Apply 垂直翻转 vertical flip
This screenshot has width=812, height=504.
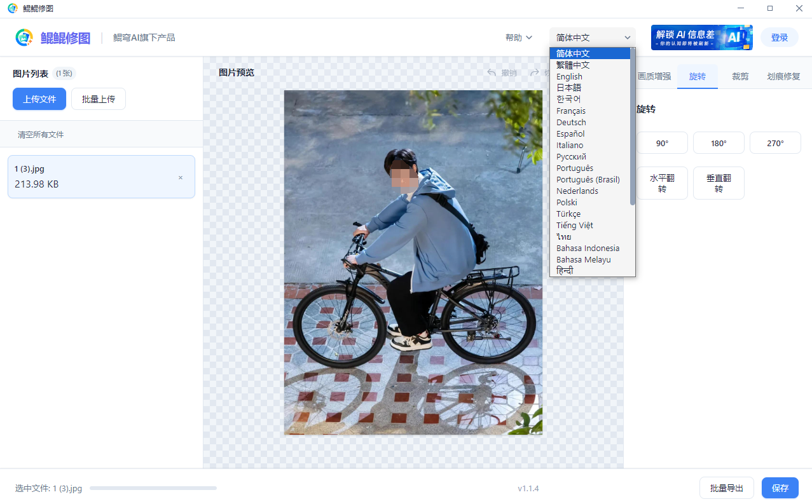pyautogui.click(x=719, y=183)
